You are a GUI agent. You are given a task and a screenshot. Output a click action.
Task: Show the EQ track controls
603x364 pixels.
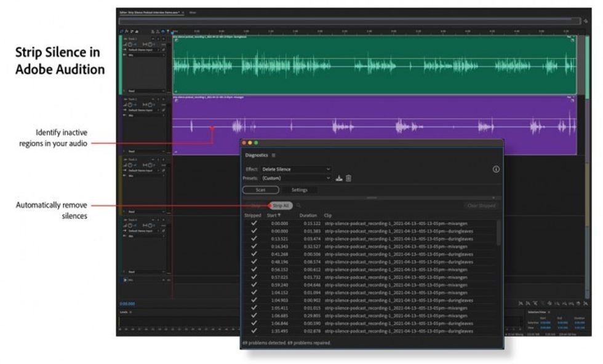(x=137, y=31)
